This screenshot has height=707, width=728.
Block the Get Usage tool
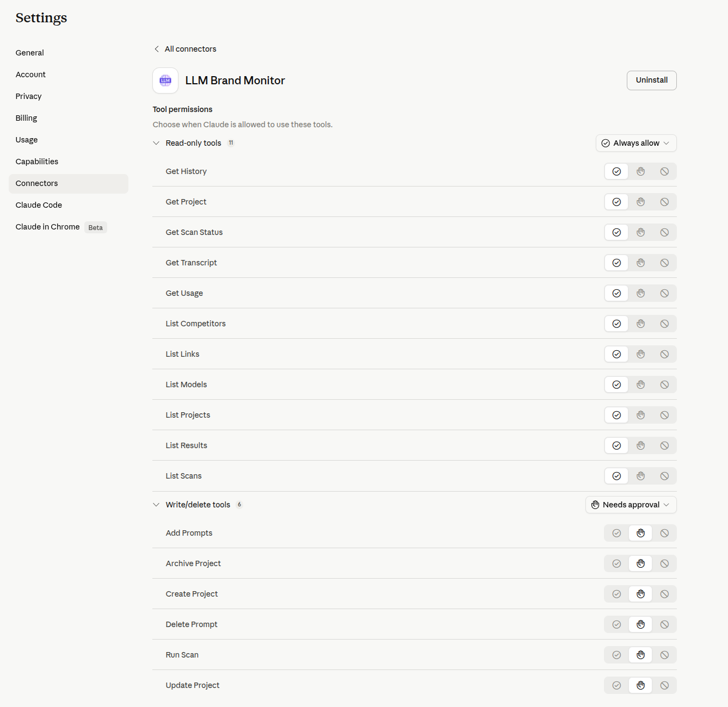point(664,293)
